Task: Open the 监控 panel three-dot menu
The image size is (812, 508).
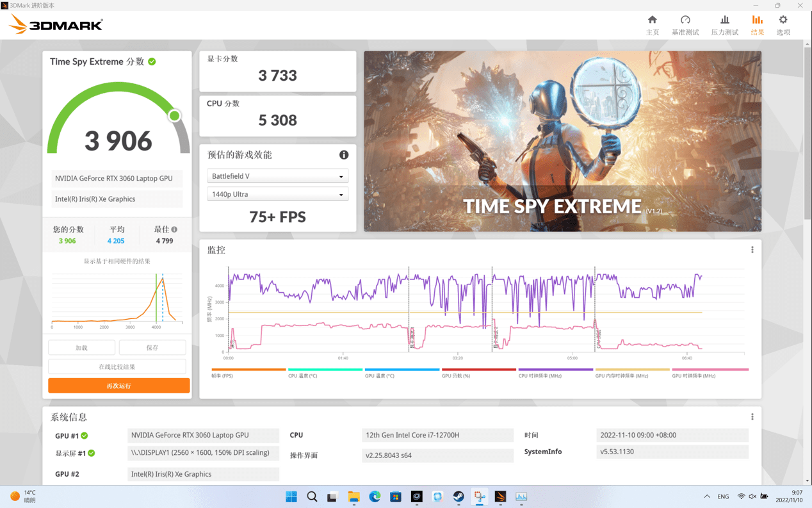Action: pos(752,250)
